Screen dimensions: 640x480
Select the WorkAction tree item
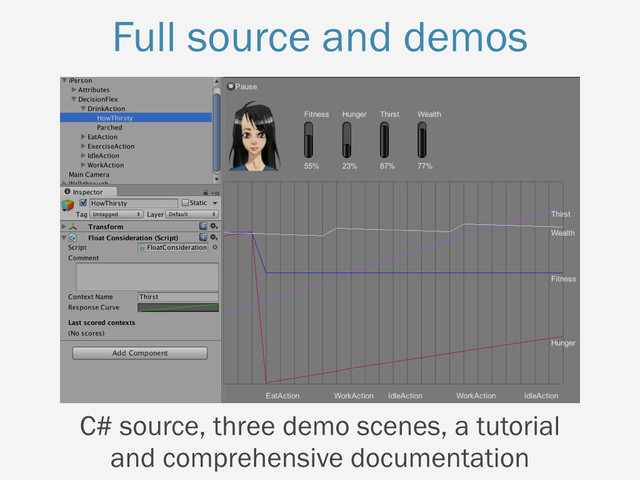coord(106,165)
